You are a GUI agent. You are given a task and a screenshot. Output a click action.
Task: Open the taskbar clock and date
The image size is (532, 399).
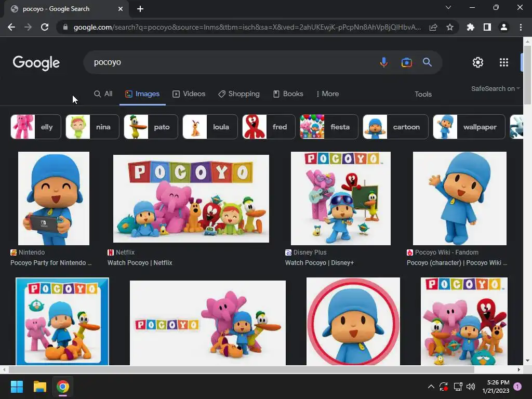point(496,387)
